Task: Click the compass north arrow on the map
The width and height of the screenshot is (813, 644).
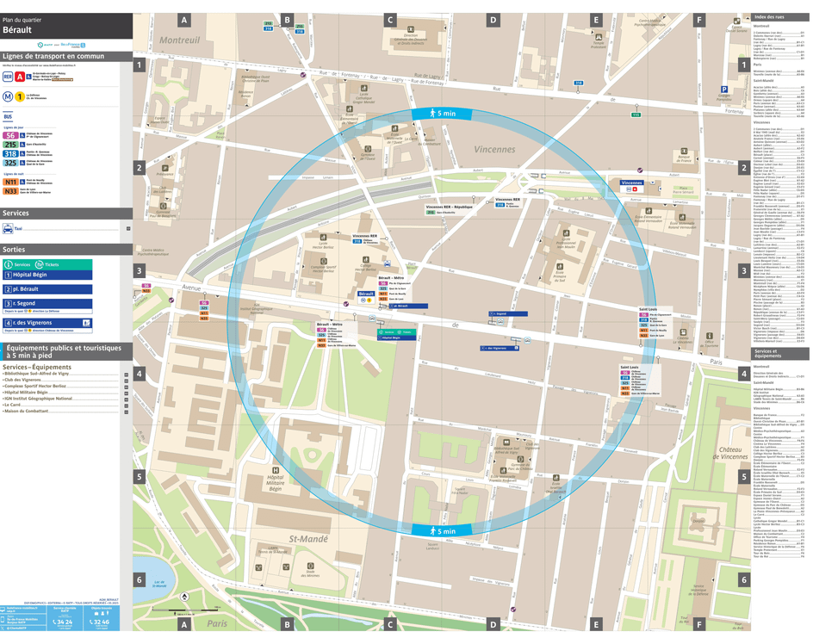Action: [x=184, y=598]
